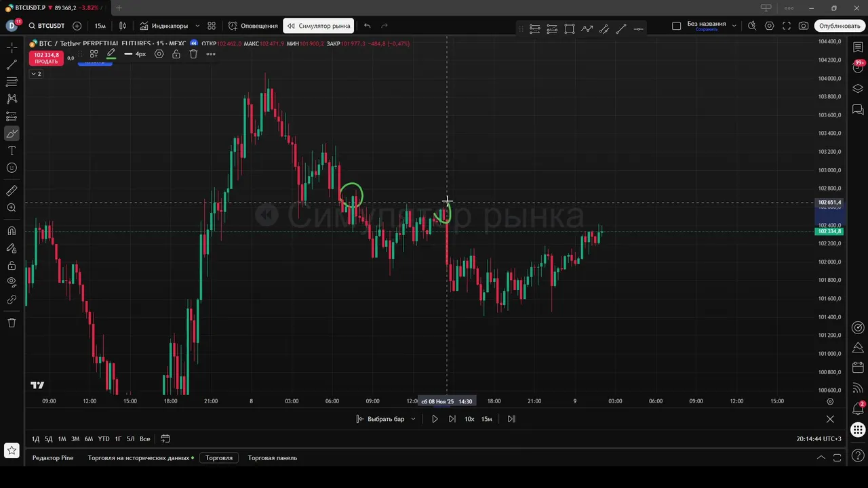
Task: Jump replay to real-time
Action: (511, 419)
